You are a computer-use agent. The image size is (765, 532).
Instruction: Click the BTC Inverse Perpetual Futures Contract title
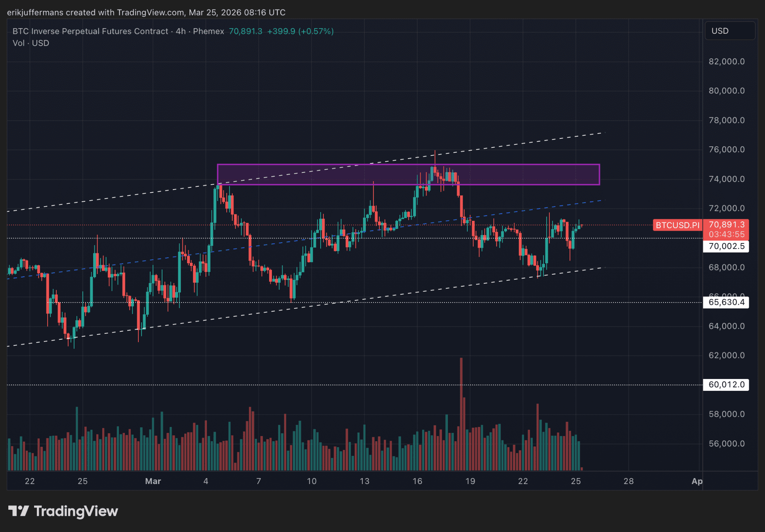90,31
